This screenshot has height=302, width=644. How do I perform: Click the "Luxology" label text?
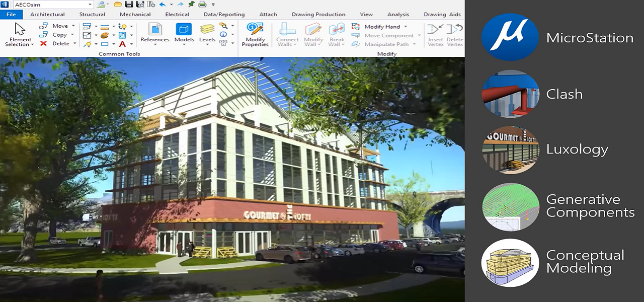coord(577,150)
